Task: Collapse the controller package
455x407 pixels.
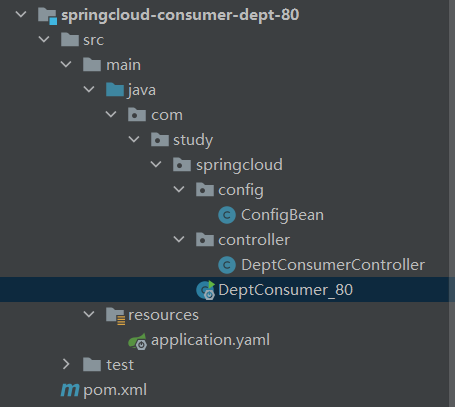Action: point(179,239)
